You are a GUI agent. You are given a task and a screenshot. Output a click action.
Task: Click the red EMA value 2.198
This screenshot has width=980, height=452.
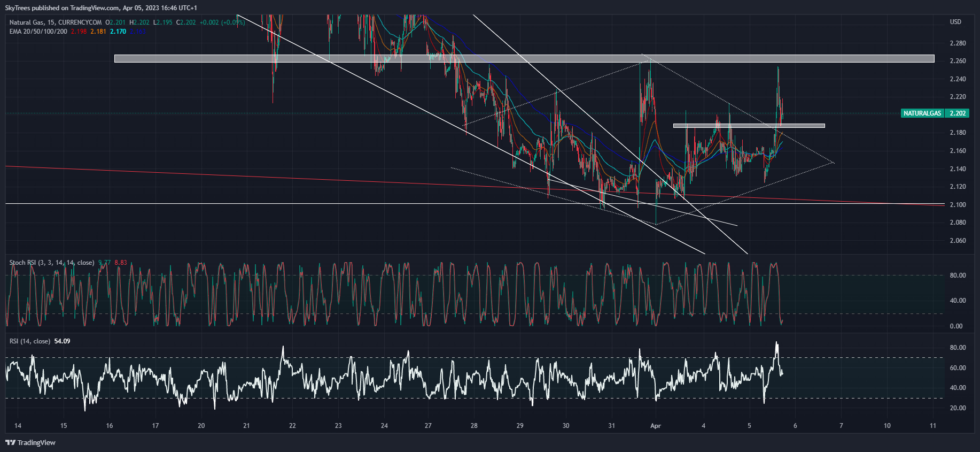pyautogui.click(x=79, y=32)
